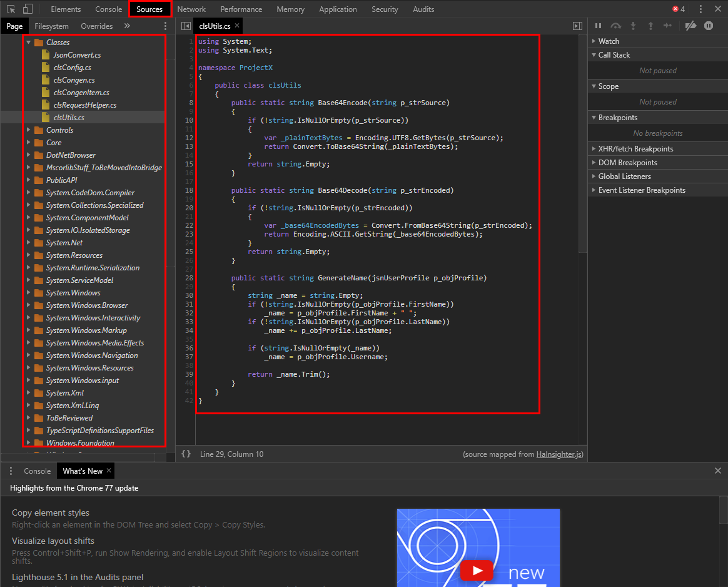Toggle the device toolbar icon
This screenshot has width=728, height=587.
[28, 9]
